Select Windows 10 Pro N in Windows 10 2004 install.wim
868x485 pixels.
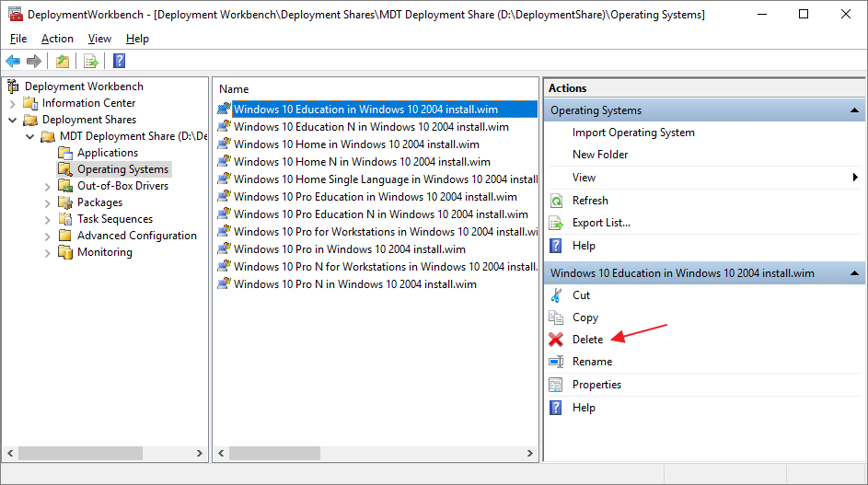[x=354, y=284]
